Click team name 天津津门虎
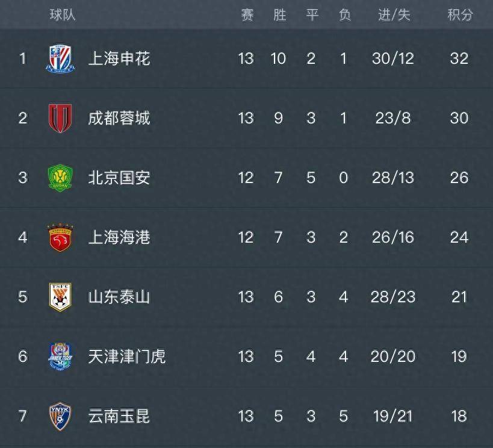 click(126, 356)
